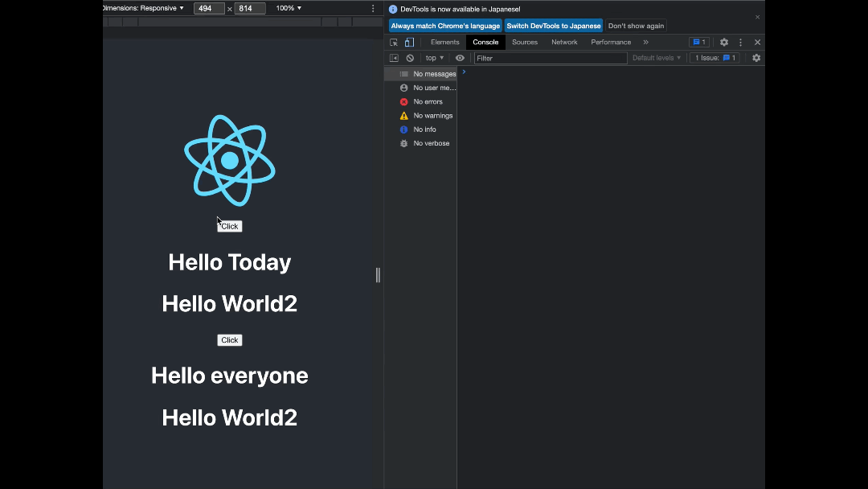
Task: Select the No warnings filter row
Action: (x=420, y=115)
